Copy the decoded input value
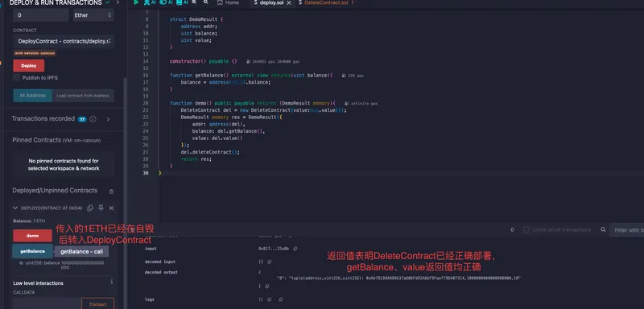The height and width of the screenshot is (309, 644). [270, 262]
